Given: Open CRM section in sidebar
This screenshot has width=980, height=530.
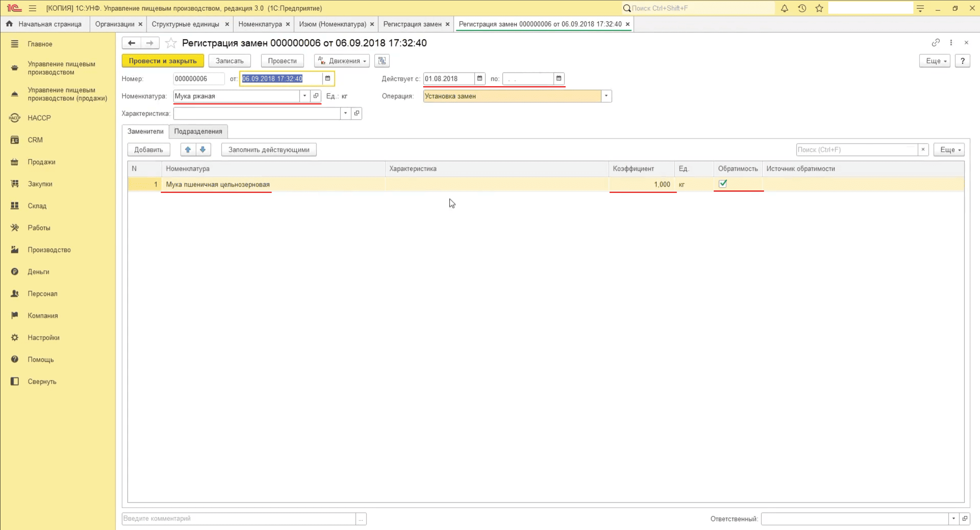Looking at the screenshot, I should 35,140.
